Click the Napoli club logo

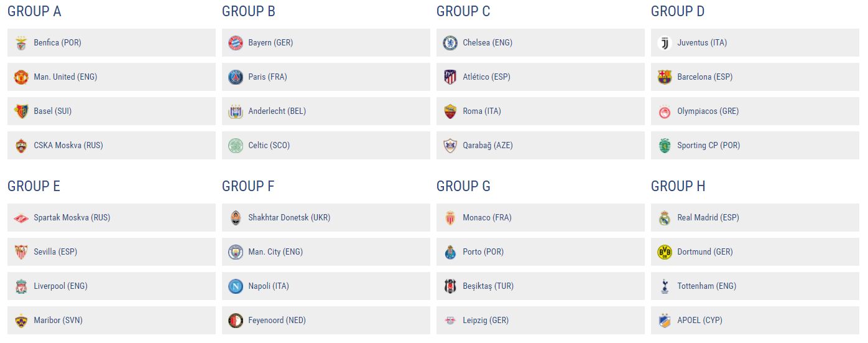coord(236,286)
